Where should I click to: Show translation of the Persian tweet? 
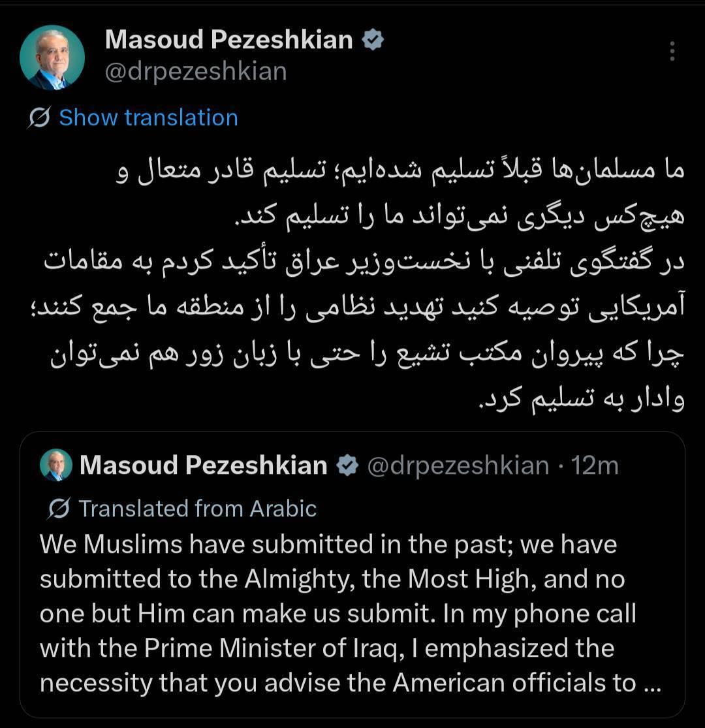tap(149, 118)
